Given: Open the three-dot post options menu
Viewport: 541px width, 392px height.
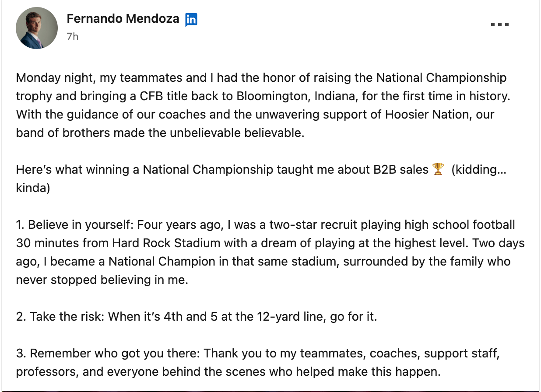Looking at the screenshot, I should [499, 24].
